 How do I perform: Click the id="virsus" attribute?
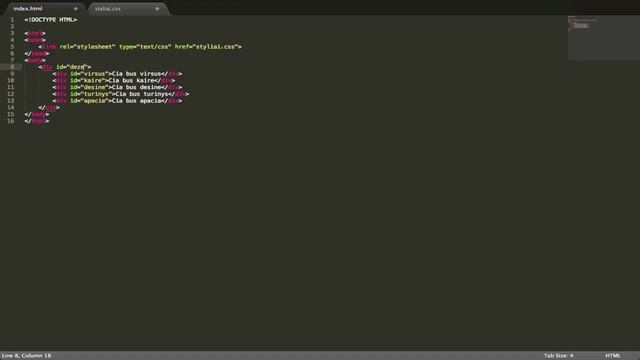coord(89,73)
